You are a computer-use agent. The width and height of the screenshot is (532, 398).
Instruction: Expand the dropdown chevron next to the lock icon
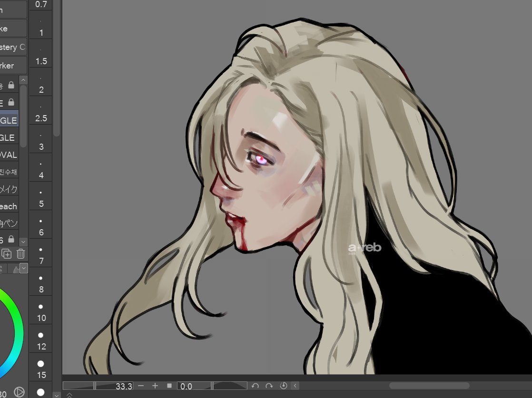point(23,241)
